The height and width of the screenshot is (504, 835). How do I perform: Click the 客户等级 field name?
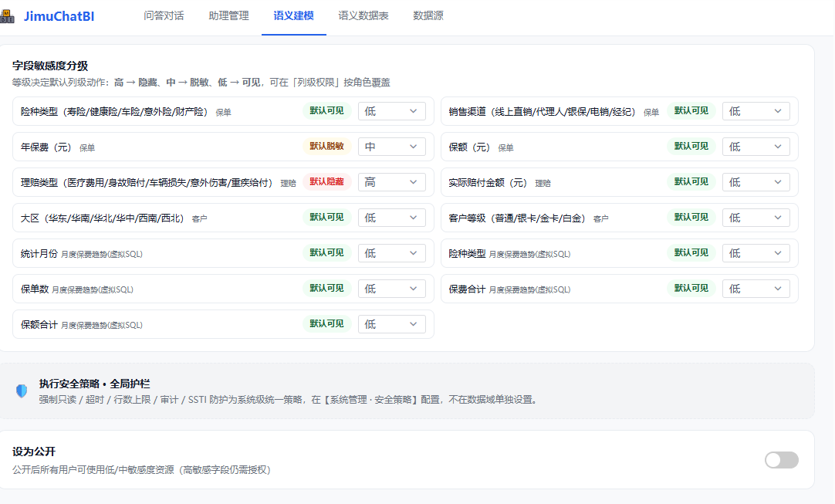point(517,218)
